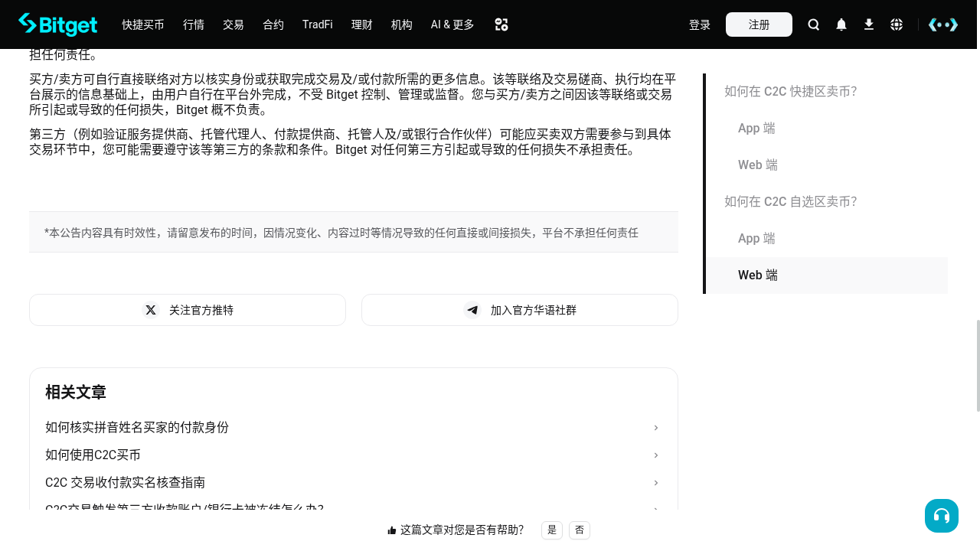Click the X (Twitter) logo icon
Viewport: 980px width, 551px height.
[151, 310]
